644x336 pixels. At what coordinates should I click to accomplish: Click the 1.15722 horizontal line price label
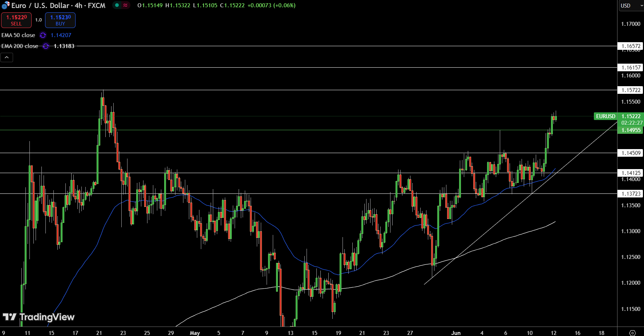point(631,90)
